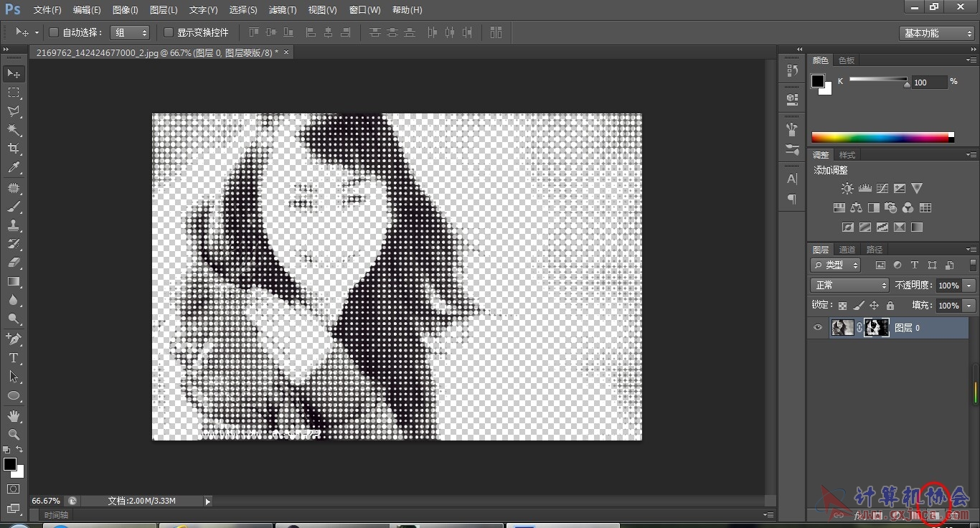Open the 基本功能 workspace dropdown
The image size is (980, 528).
click(937, 33)
